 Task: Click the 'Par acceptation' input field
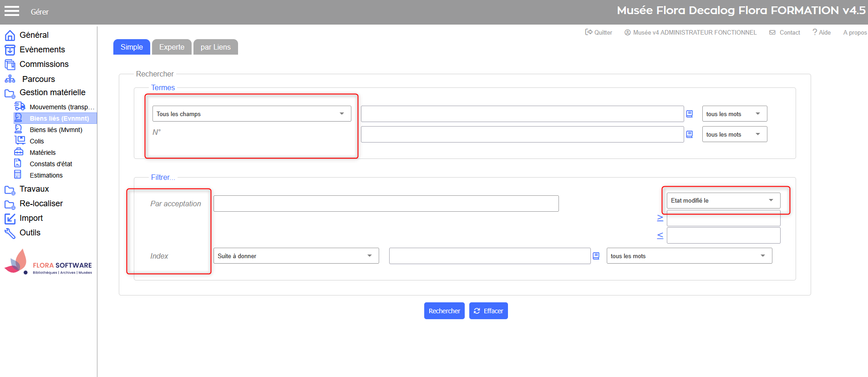386,204
